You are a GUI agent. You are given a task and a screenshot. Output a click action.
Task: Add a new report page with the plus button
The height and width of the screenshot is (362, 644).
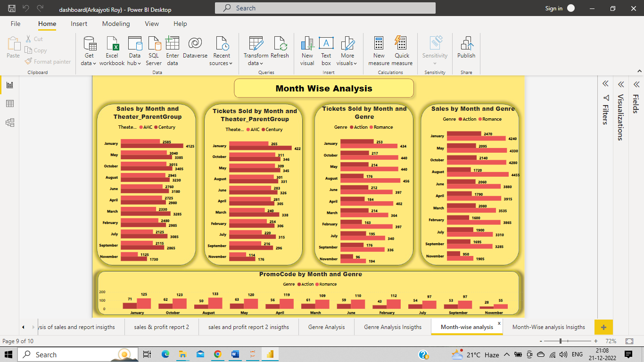(x=603, y=327)
